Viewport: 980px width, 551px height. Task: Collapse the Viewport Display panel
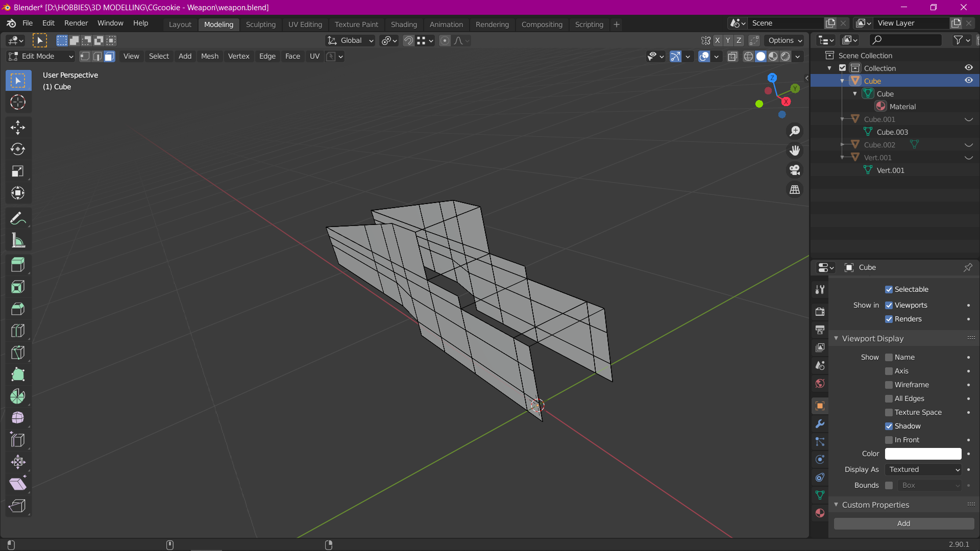[836, 339]
